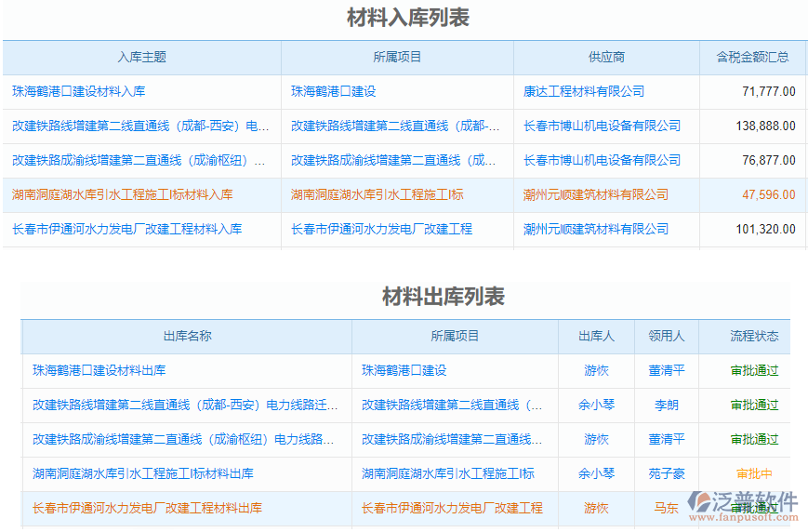The height and width of the screenshot is (532, 808).
Task: Click 游恢 in the 长春市伊通河 出库 row
Action: (596, 509)
